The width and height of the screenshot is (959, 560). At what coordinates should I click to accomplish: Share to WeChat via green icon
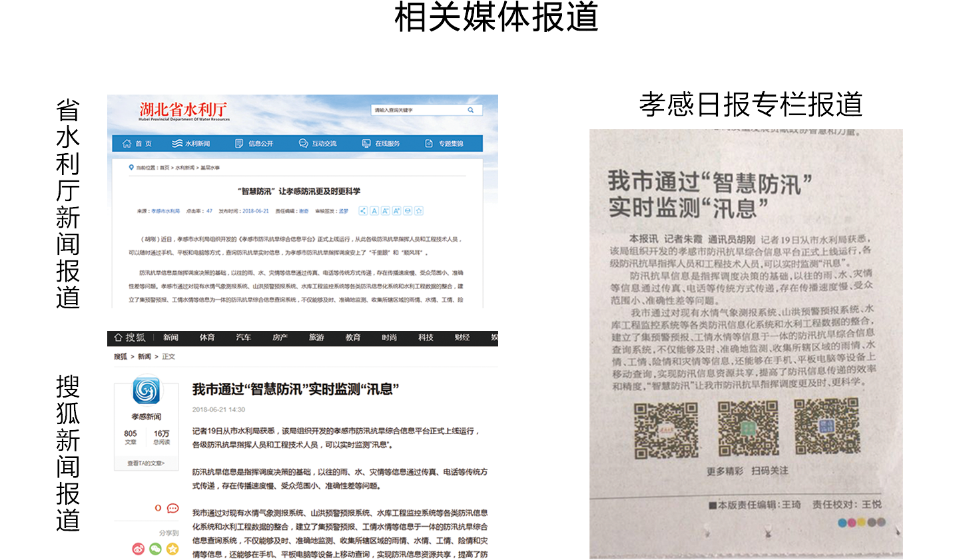pyautogui.click(x=155, y=549)
